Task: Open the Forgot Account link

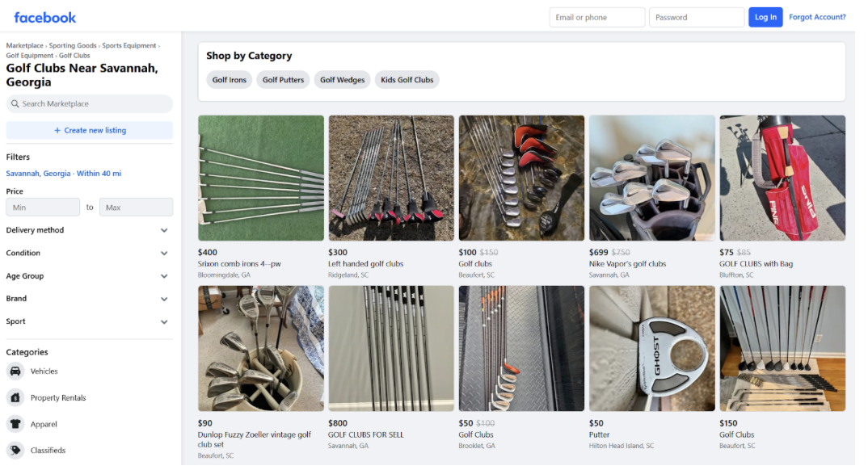Action: point(817,16)
